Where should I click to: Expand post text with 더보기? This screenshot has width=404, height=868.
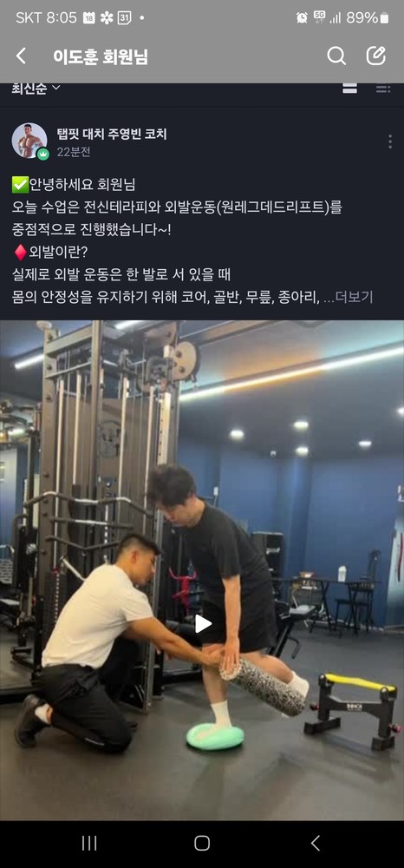point(354,297)
